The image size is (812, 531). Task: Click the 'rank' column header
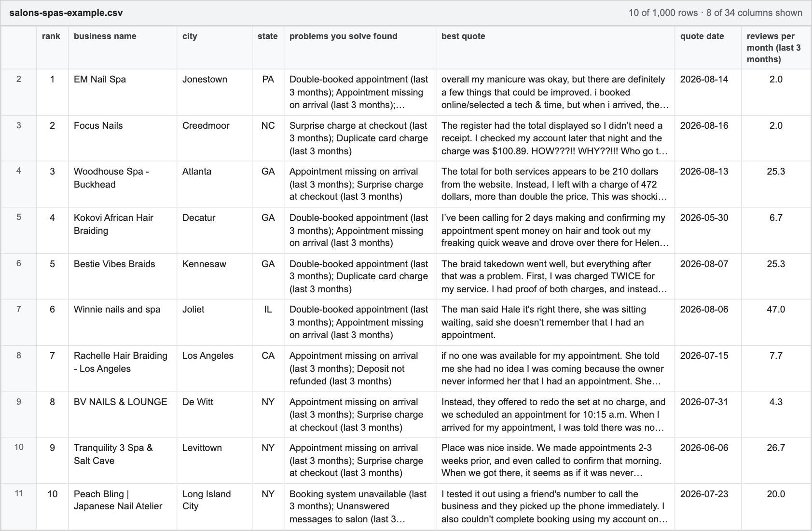click(52, 47)
